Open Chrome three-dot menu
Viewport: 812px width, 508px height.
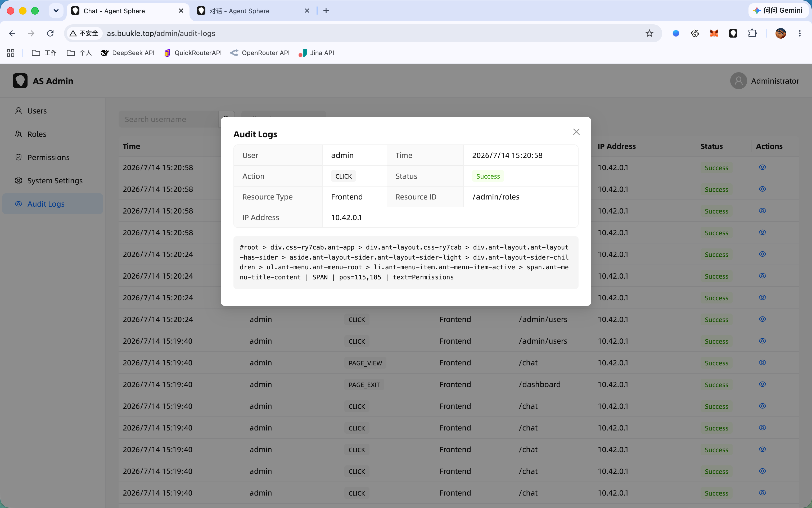click(800, 33)
